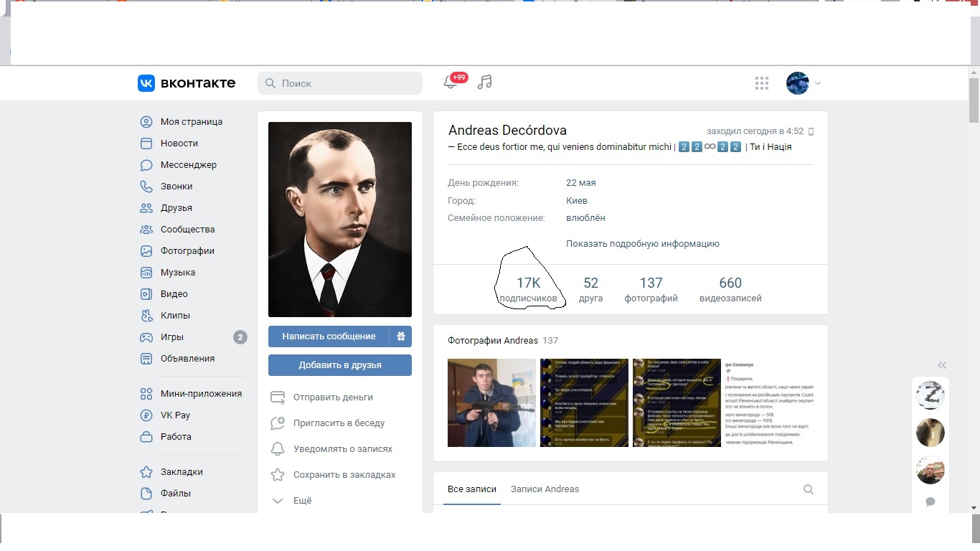980x551 pixels.
Task: Expand the account menu chevron near avatar
Action: (x=818, y=83)
